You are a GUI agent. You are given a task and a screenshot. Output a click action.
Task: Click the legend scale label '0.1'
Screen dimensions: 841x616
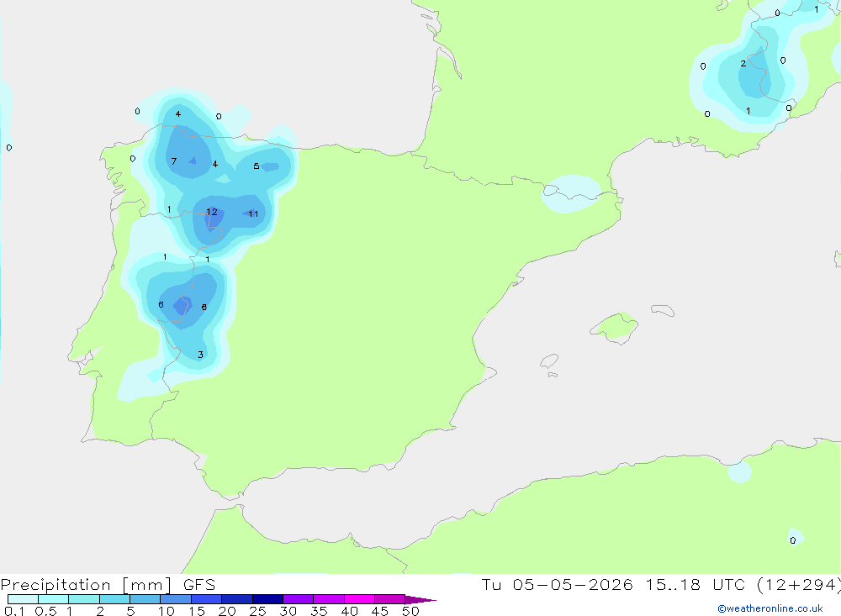[14, 611]
